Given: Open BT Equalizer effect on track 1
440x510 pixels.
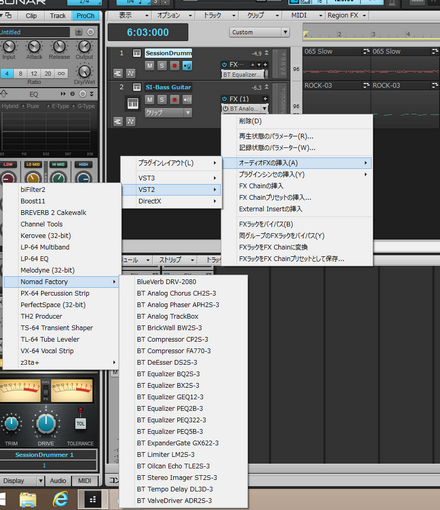Looking at the screenshot, I should coord(243,75).
